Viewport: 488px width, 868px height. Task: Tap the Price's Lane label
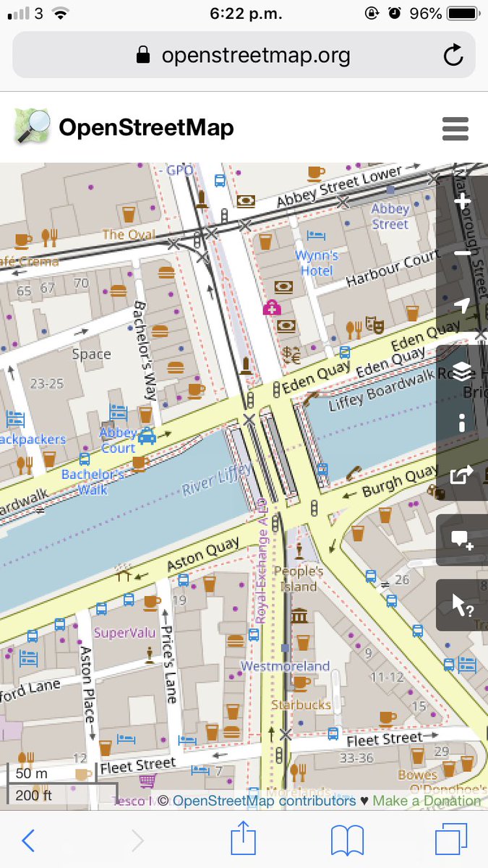point(170,666)
